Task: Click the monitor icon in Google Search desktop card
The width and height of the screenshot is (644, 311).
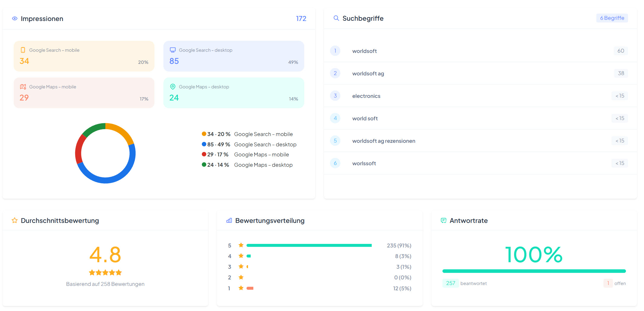Action: point(173,50)
